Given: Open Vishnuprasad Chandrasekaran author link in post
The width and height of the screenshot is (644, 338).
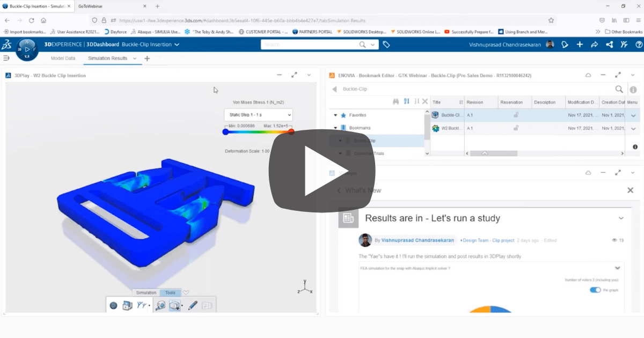Looking at the screenshot, I should pos(418,240).
